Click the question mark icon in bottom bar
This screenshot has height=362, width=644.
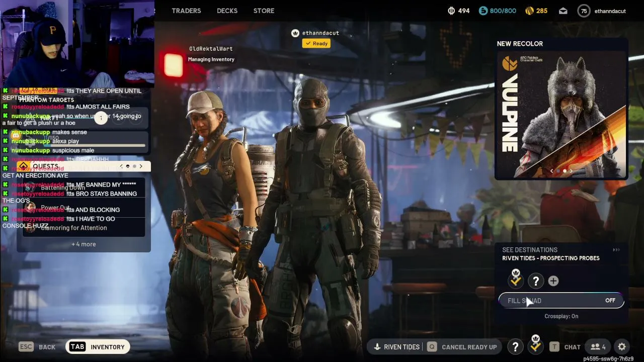[515, 346]
